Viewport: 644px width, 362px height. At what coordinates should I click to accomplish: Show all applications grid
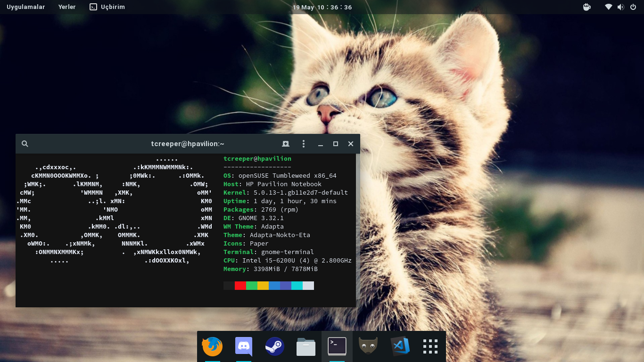(430, 346)
